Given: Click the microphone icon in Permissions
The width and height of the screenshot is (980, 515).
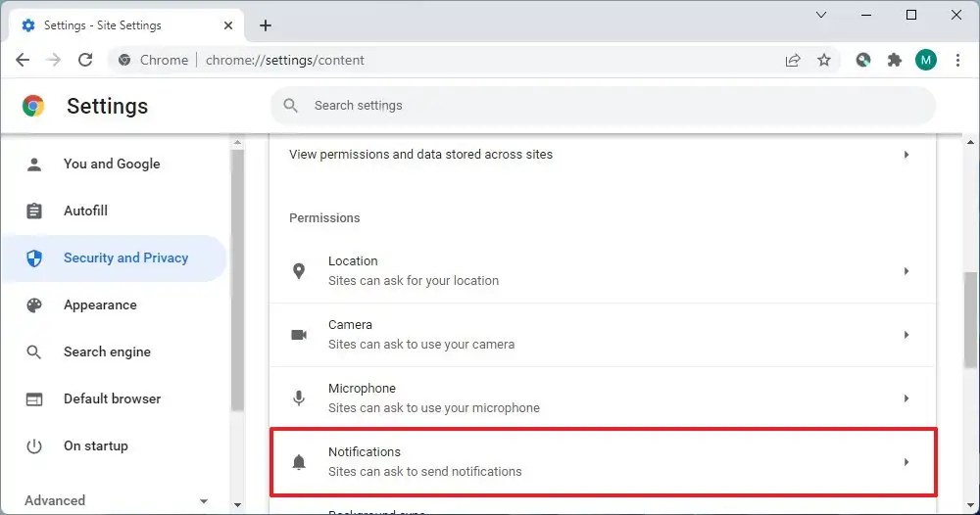Looking at the screenshot, I should 299,398.
